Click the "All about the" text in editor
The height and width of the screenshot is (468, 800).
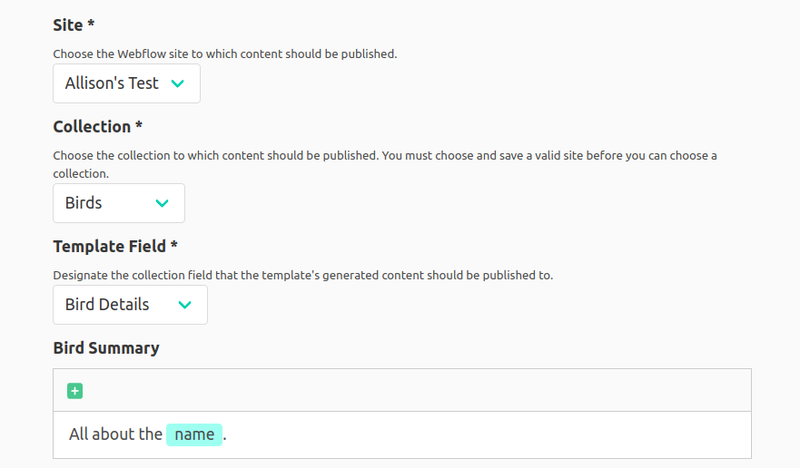pyautogui.click(x=115, y=434)
